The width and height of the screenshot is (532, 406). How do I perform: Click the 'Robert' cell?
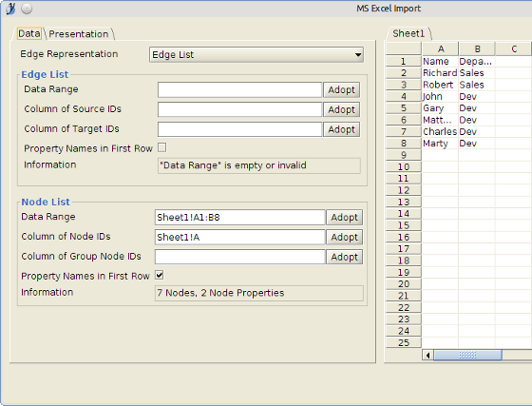[x=440, y=85]
